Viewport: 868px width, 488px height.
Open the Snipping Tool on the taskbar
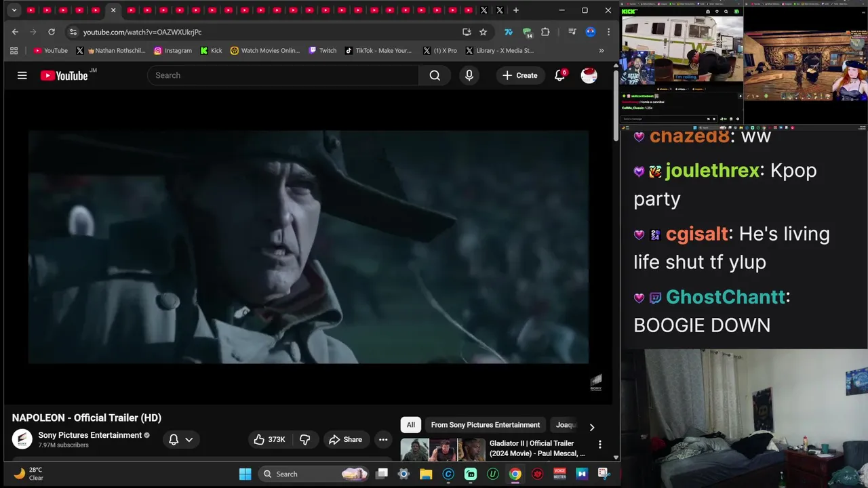pos(604,474)
